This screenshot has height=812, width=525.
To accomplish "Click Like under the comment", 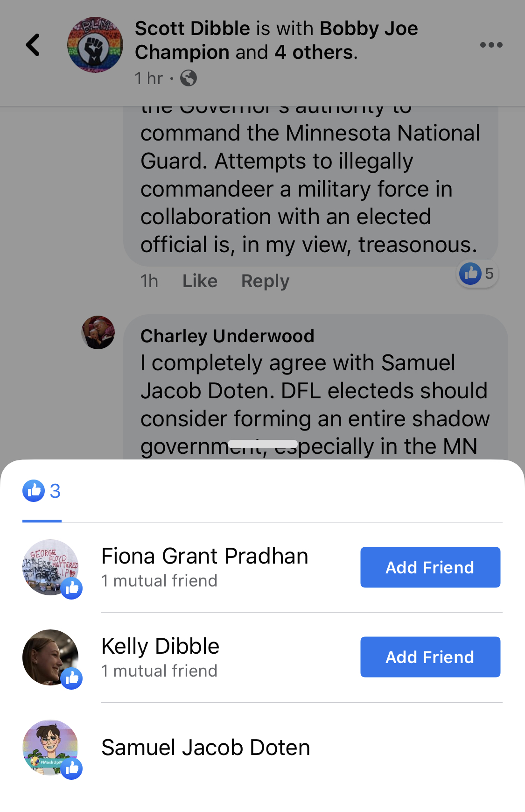I will point(200,281).
